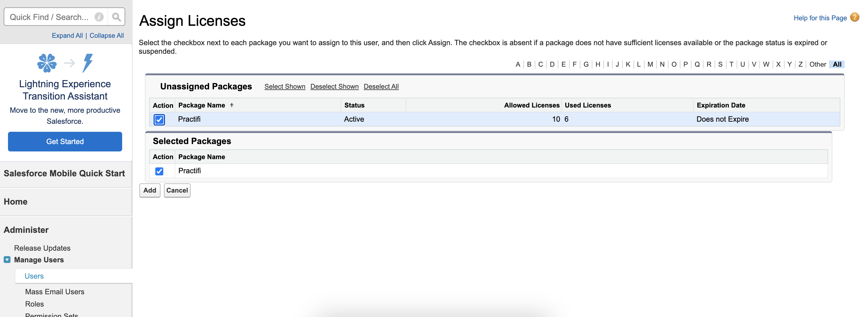Click Deselect All link
Screen dimensions: 868x317
pos(381,87)
